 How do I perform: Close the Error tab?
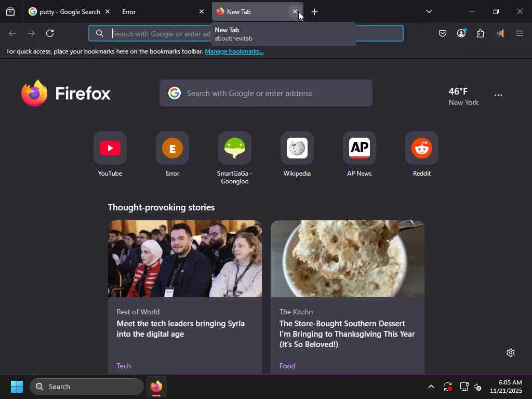pos(202,12)
